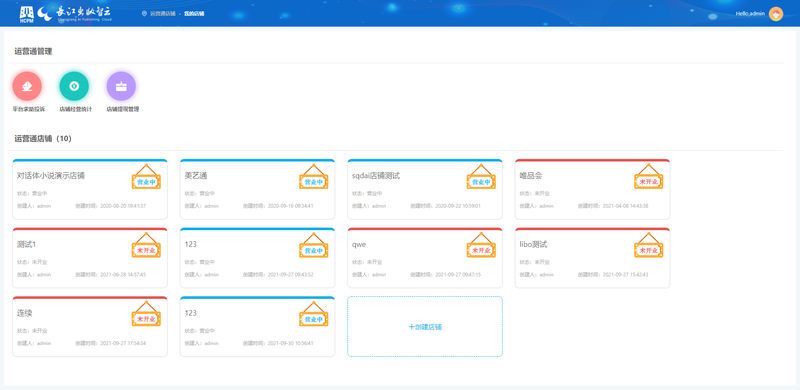Click 创建人：admin on libo测试 card
The width and height of the screenshot is (800, 390).
[x=537, y=275]
